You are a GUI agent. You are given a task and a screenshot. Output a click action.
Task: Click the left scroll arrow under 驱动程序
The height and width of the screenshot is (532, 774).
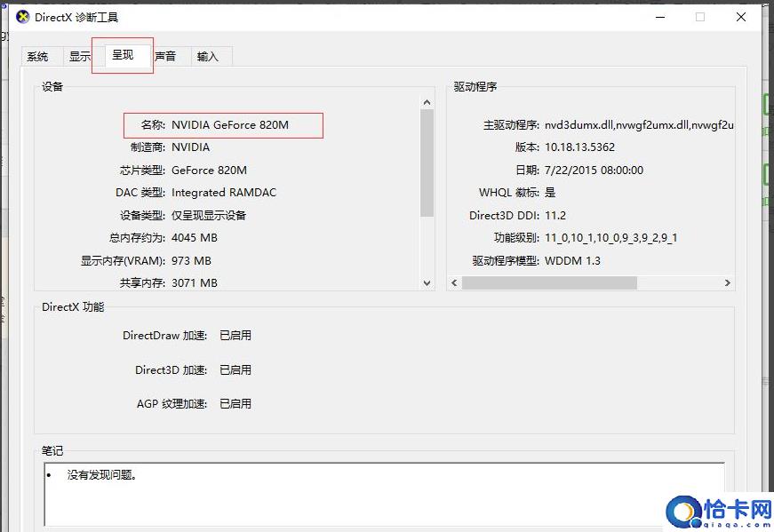tap(453, 282)
